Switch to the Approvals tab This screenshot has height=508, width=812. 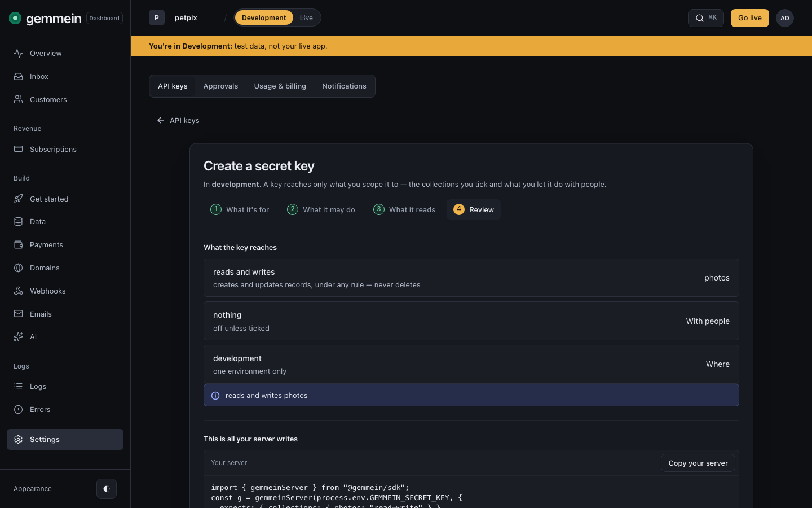coord(220,86)
